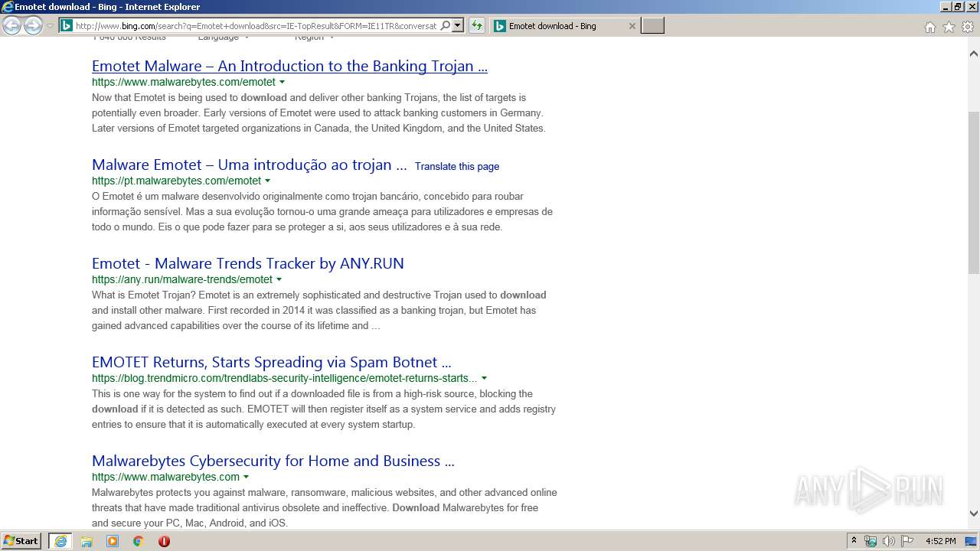Click the volume speaker tray icon
The width and height of the screenshot is (980, 551).
click(889, 541)
